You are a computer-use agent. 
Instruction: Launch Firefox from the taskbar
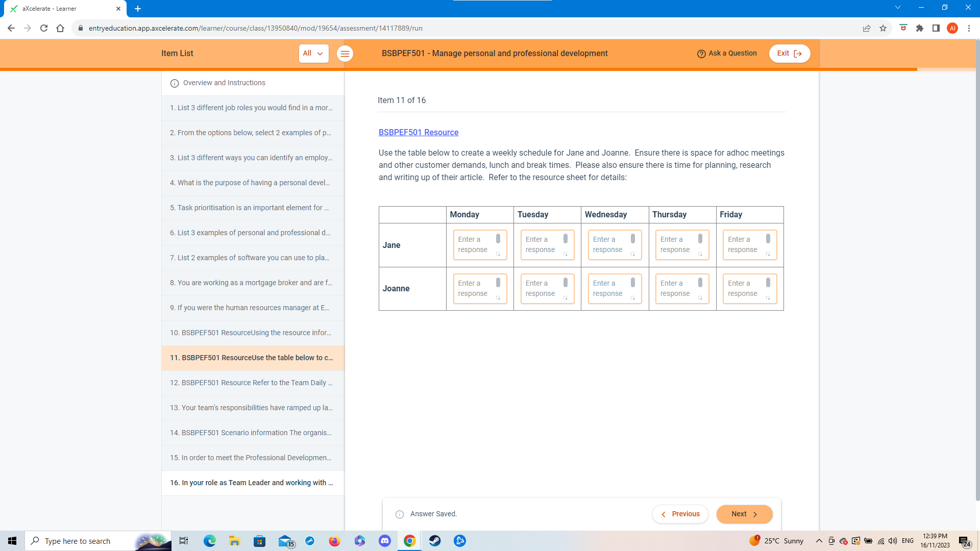tap(335, 541)
